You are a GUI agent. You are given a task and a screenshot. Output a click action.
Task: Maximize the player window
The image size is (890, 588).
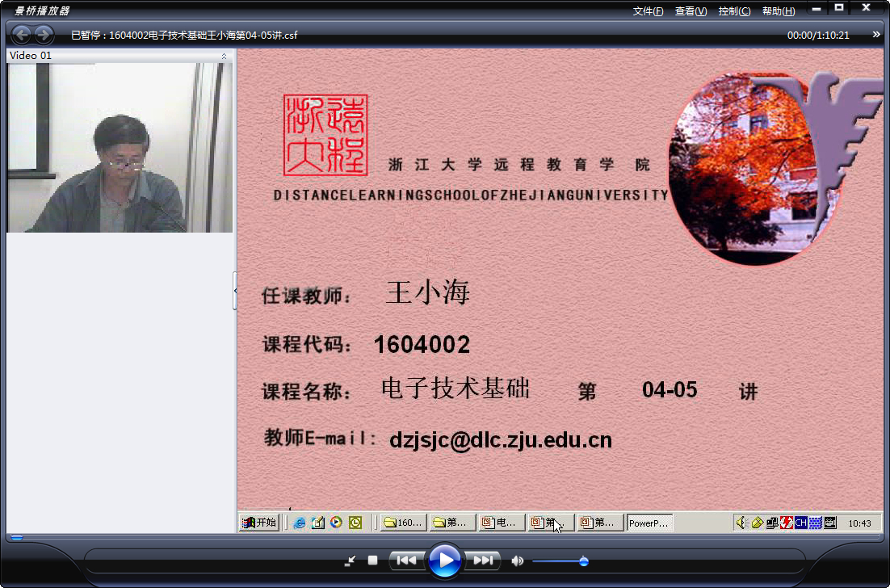[x=839, y=8]
